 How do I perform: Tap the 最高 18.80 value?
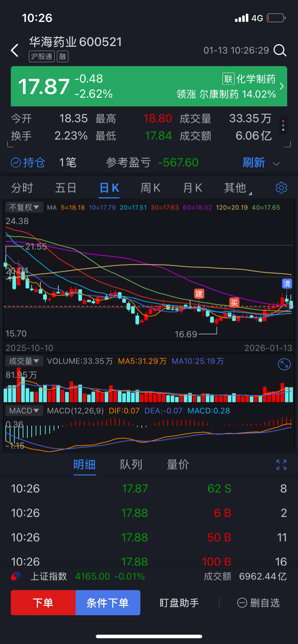158,118
